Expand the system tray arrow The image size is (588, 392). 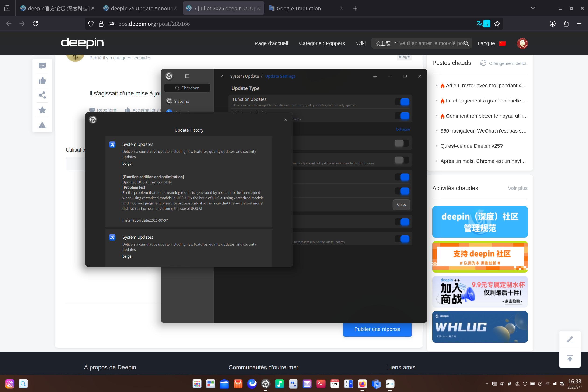click(x=487, y=384)
